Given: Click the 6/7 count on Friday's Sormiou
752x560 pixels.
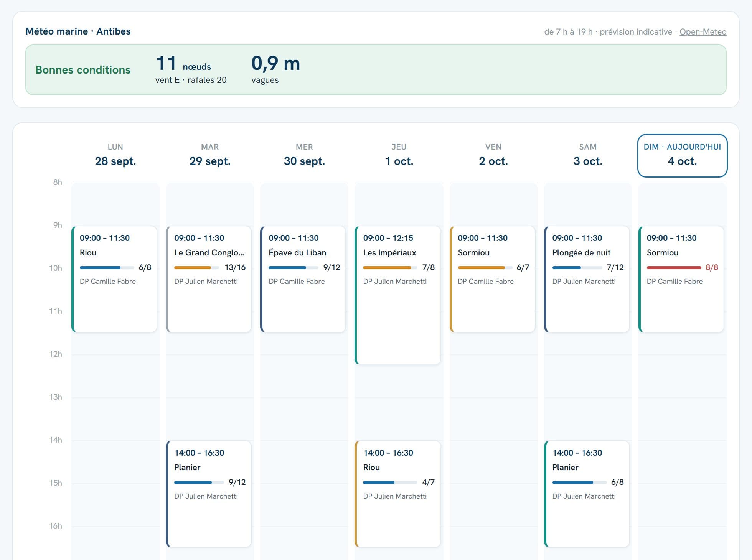Looking at the screenshot, I should [x=523, y=267].
